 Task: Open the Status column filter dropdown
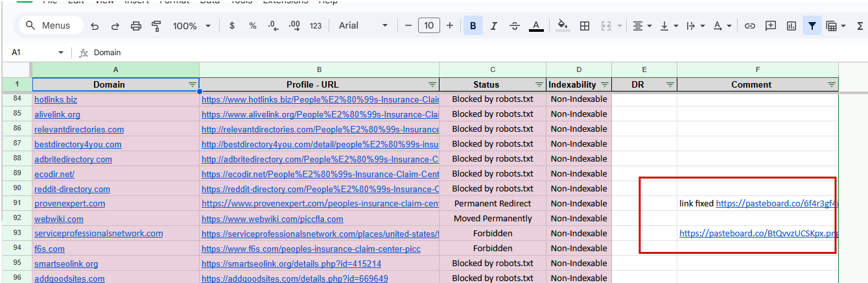(539, 85)
